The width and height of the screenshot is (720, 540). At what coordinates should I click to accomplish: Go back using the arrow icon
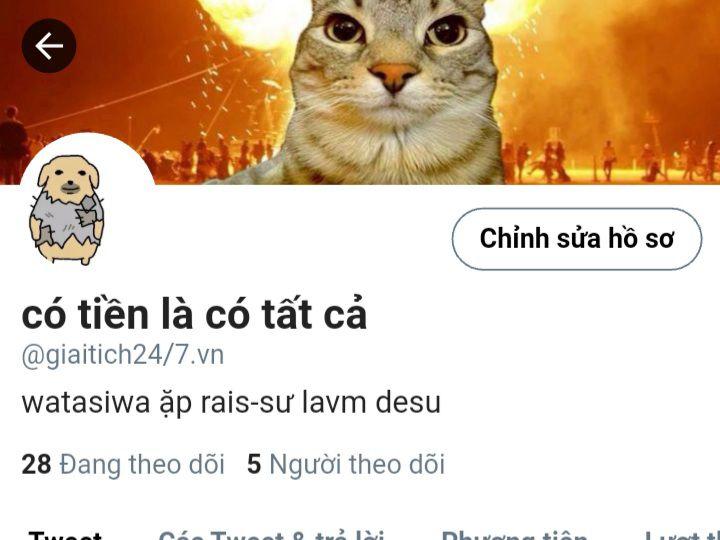tap(49, 45)
